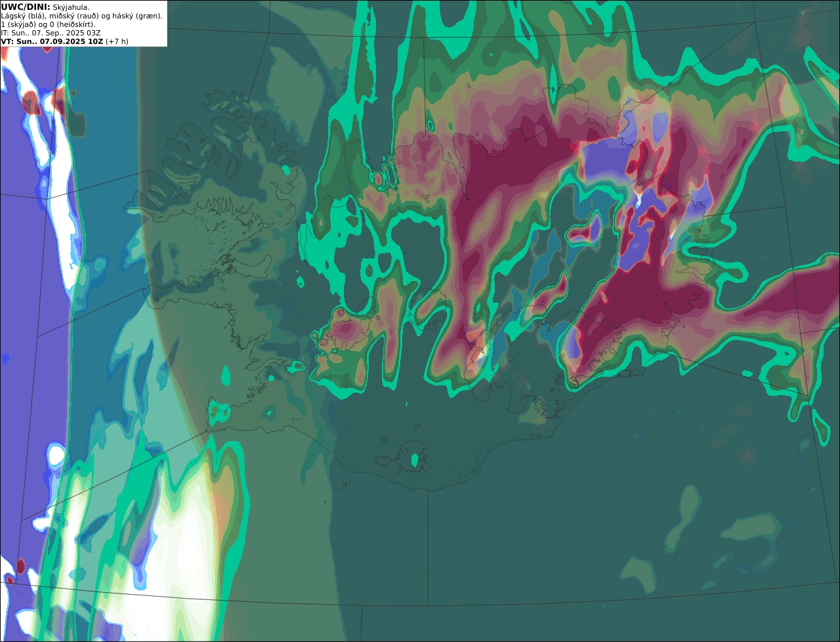This screenshot has height=642, width=840.
Task: Click the 'UWC/DINI: Skýjahula.' title text
Action: (45, 7)
